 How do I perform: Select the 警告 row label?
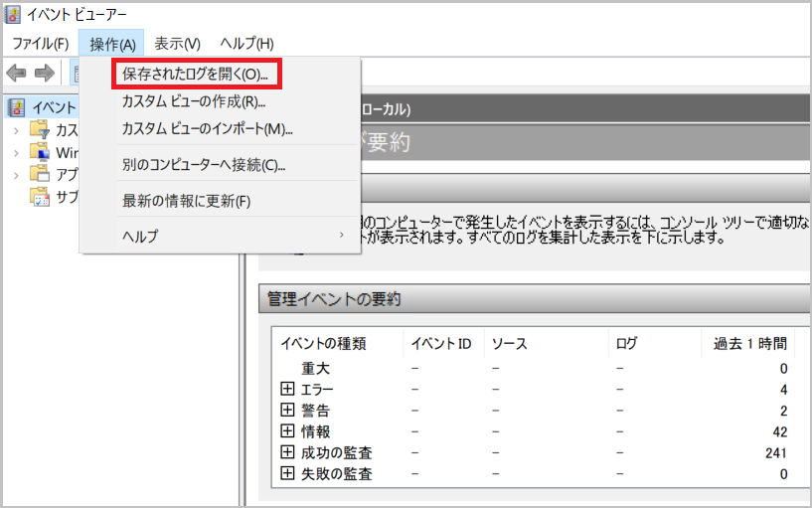[x=315, y=411]
